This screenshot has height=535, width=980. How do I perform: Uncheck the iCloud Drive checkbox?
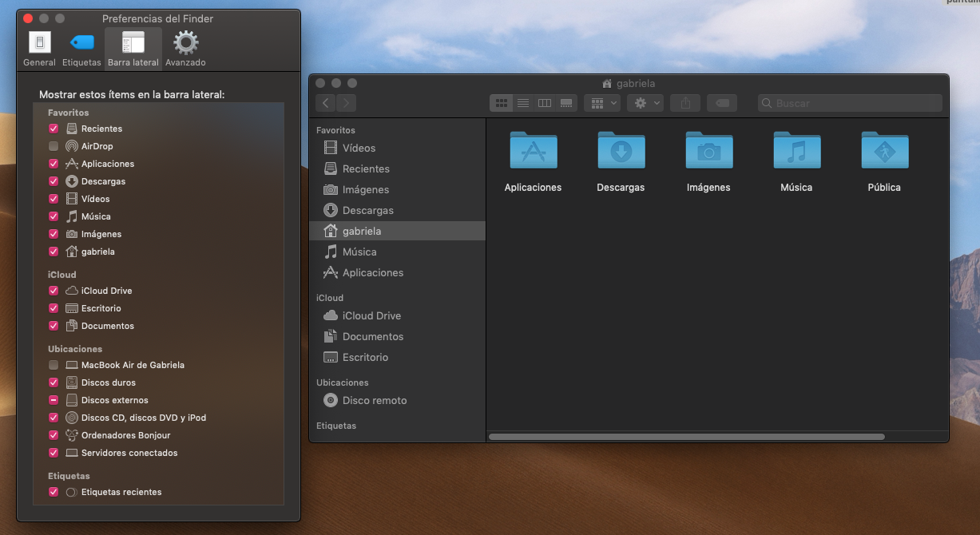54,291
